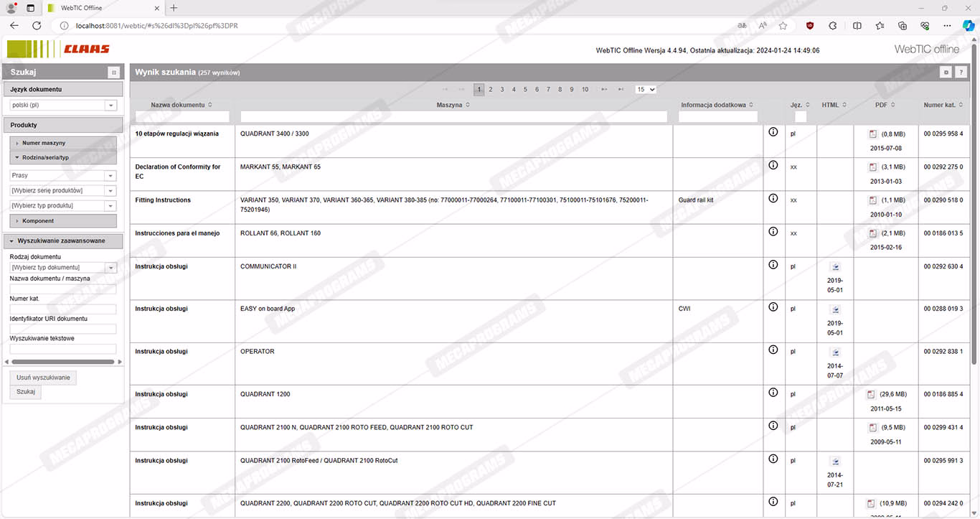Click Usuń wyszukiwanie button
The width and height of the screenshot is (980, 519).
pos(43,378)
